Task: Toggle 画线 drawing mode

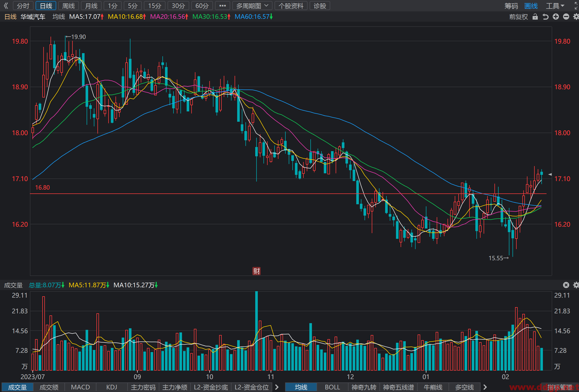Action: pos(531,6)
